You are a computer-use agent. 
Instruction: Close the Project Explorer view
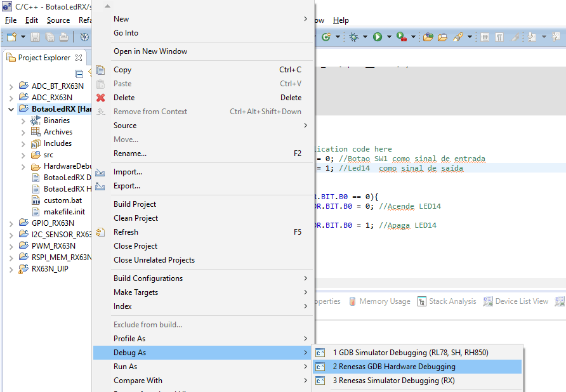pyautogui.click(x=79, y=57)
